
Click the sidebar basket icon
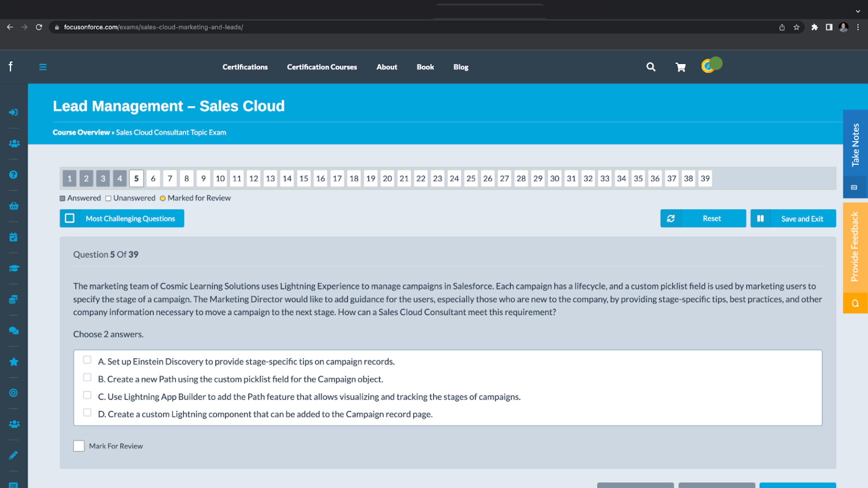coord(13,206)
